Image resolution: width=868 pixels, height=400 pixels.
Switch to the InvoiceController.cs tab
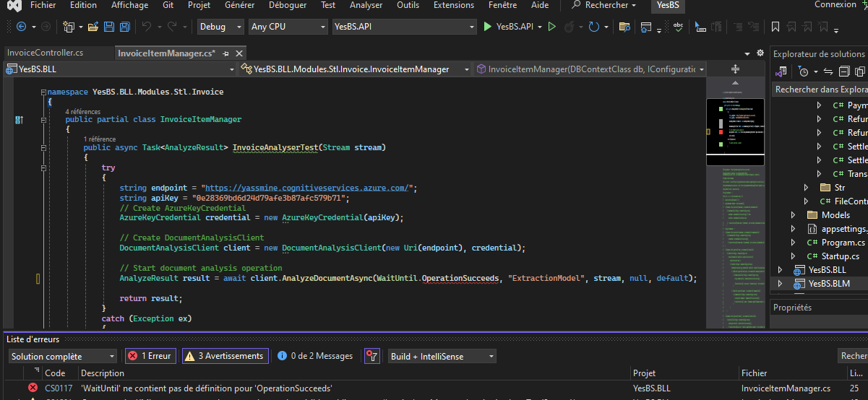click(x=45, y=53)
